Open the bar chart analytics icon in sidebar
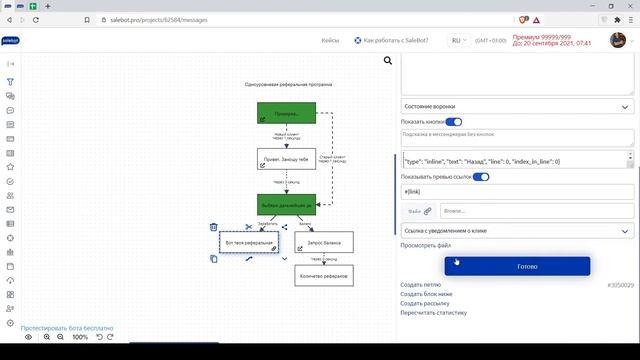 point(11,252)
